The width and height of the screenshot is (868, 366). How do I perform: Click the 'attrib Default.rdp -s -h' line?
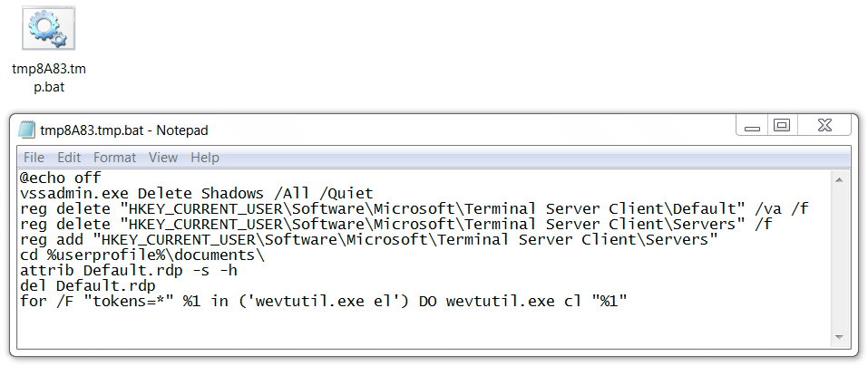[x=129, y=271]
